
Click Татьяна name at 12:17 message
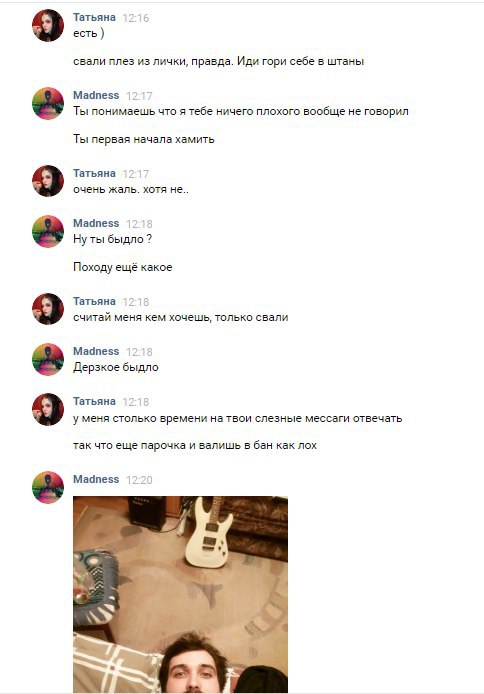[94, 173]
